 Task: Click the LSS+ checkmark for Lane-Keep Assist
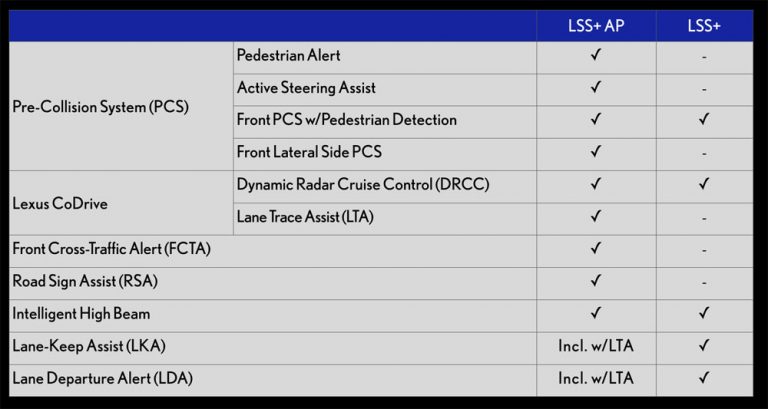point(704,346)
